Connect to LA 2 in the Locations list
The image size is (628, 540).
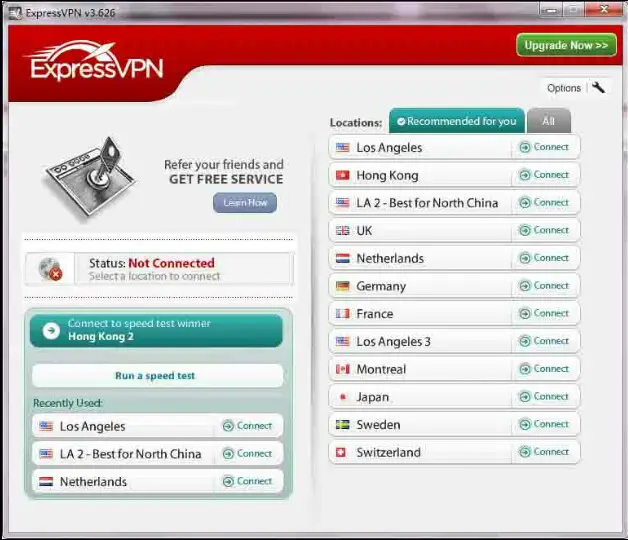(x=544, y=202)
